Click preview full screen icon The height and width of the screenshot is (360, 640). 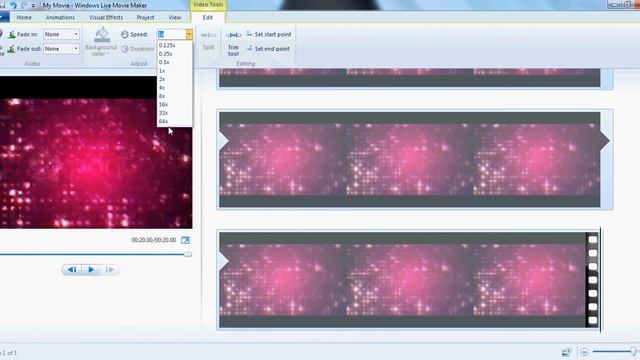pyautogui.click(x=185, y=240)
